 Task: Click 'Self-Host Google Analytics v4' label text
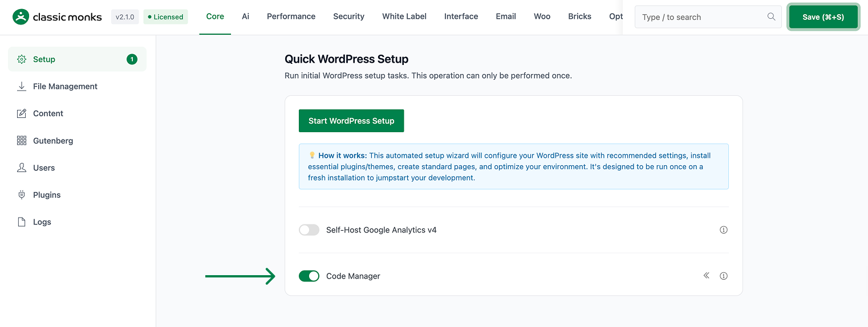(381, 230)
